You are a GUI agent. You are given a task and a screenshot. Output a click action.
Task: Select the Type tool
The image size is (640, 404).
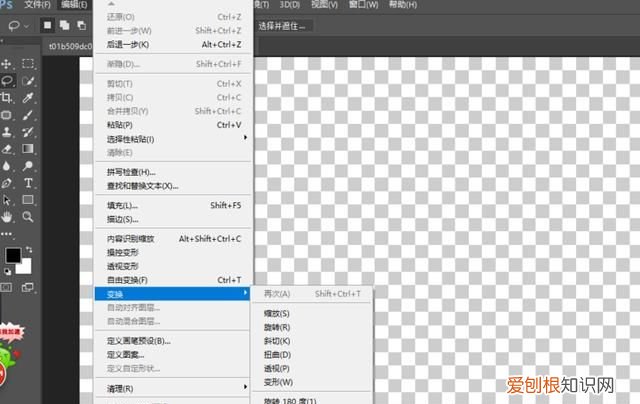tap(28, 183)
